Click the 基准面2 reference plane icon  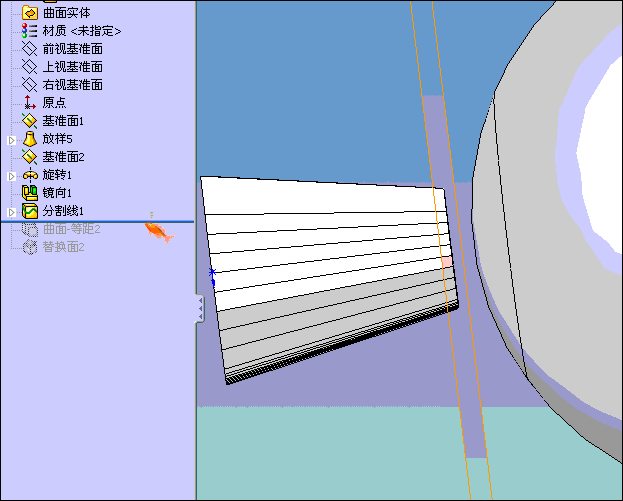pyautogui.click(x=29, y=157)
